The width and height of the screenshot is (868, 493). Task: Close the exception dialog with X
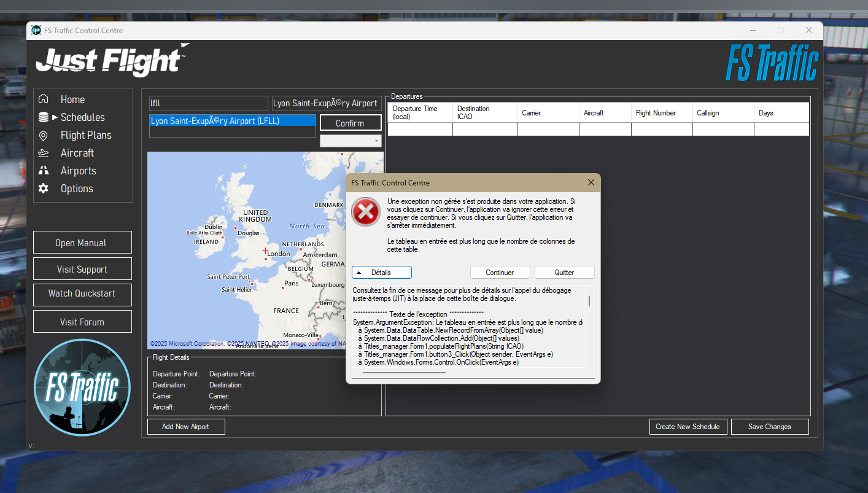coord(591,182)
